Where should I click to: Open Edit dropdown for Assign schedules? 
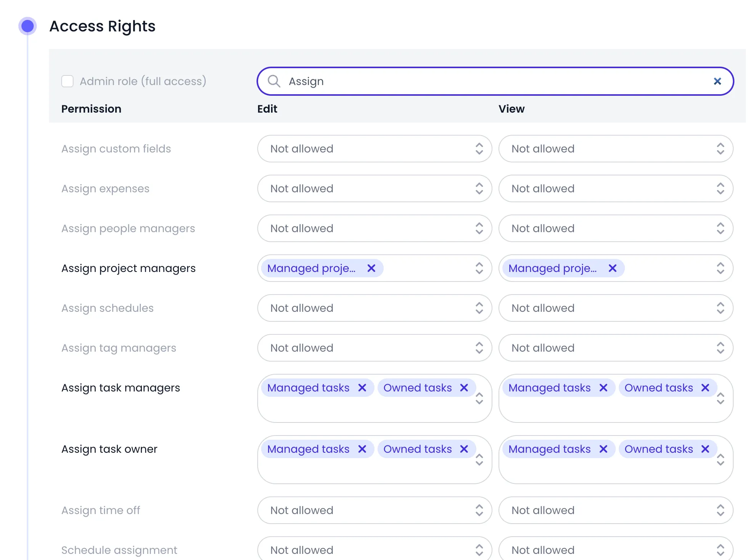(374, 308)
